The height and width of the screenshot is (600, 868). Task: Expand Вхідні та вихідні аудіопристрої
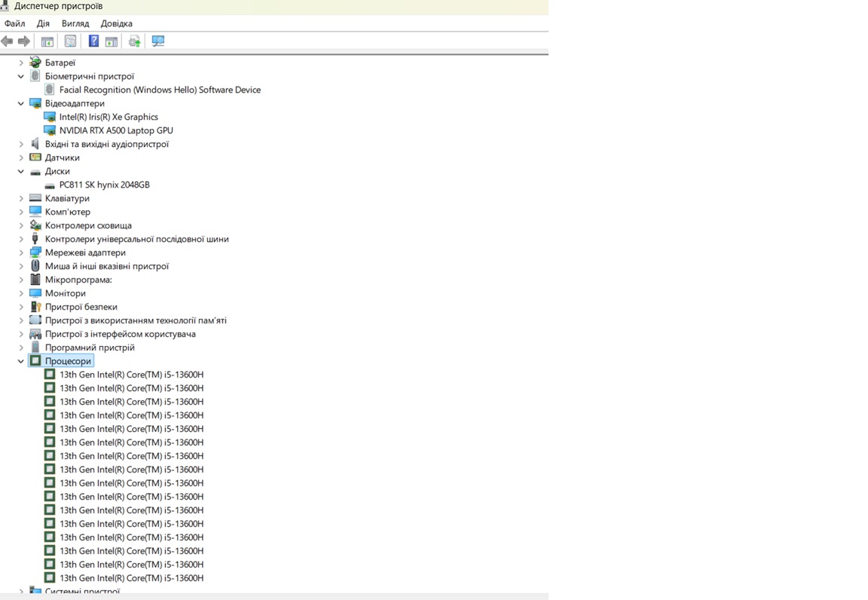click(21, 144)
